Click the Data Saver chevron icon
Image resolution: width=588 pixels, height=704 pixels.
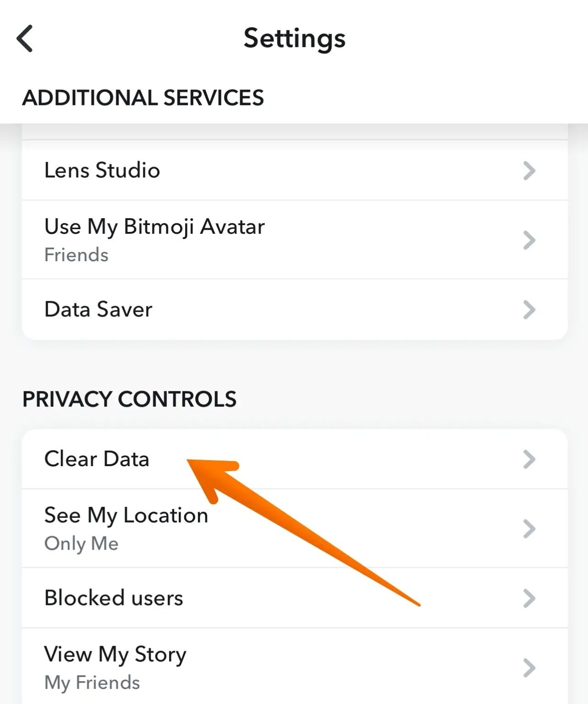tap(530, 309)
